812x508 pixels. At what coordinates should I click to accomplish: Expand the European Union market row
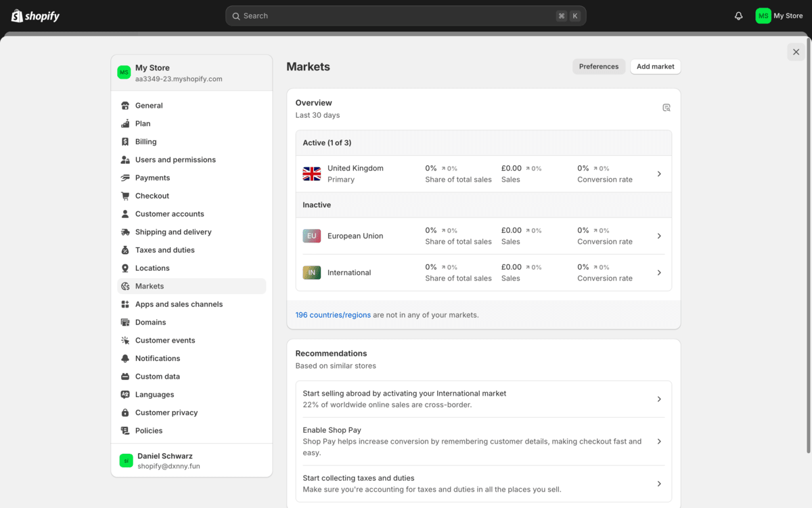coord(658,236)
